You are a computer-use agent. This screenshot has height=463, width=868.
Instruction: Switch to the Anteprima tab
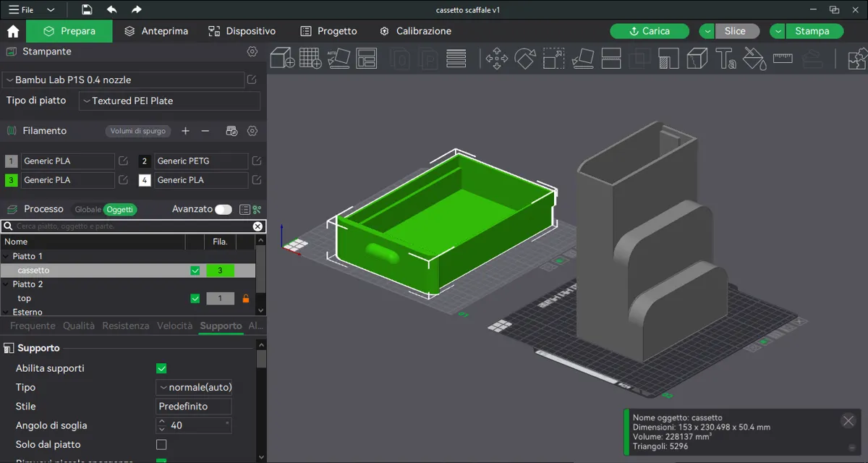(x=156, y=31)
